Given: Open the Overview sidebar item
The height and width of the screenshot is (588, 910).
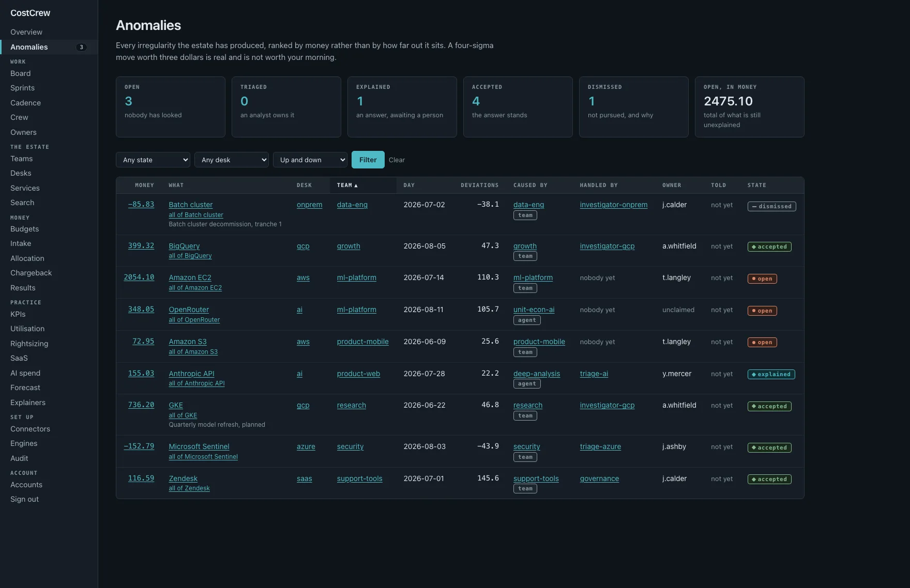Looking at the screenshot, I should (x=26, y=32).
